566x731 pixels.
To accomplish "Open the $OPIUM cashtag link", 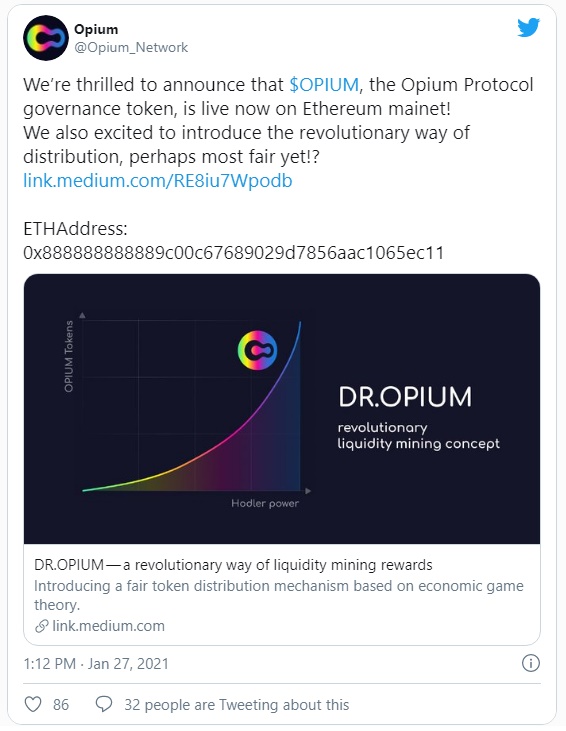I will (324, 85).
